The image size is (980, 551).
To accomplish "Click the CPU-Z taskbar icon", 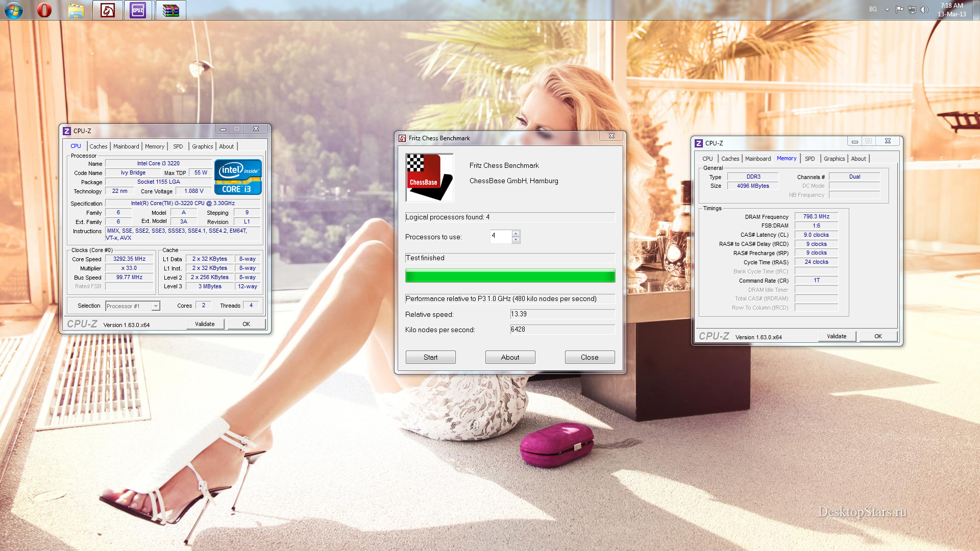I will click(x=138, y=10).
